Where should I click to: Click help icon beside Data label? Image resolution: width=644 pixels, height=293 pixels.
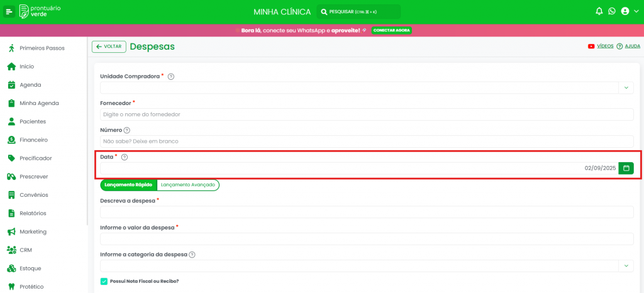point(124,157)
